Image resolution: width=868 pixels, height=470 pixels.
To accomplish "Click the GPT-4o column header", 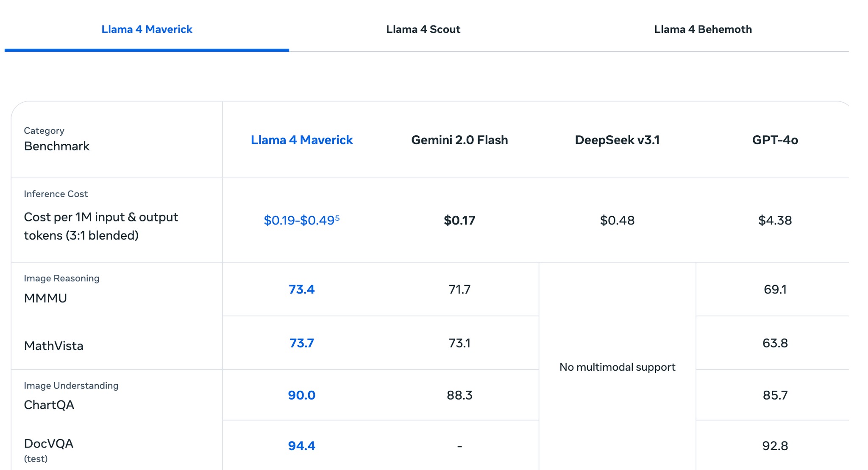I will 775,140.
